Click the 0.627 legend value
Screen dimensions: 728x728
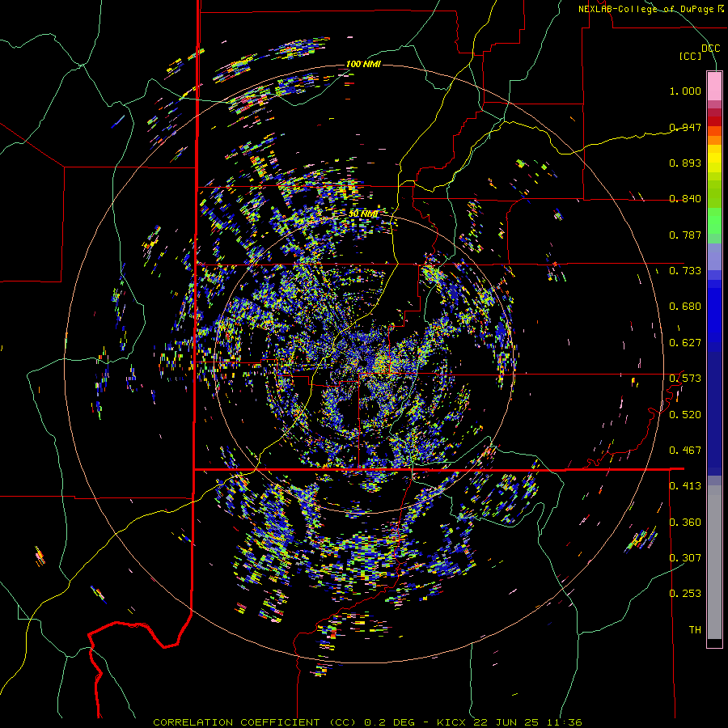pyautogui.click(x=685, y=343)
